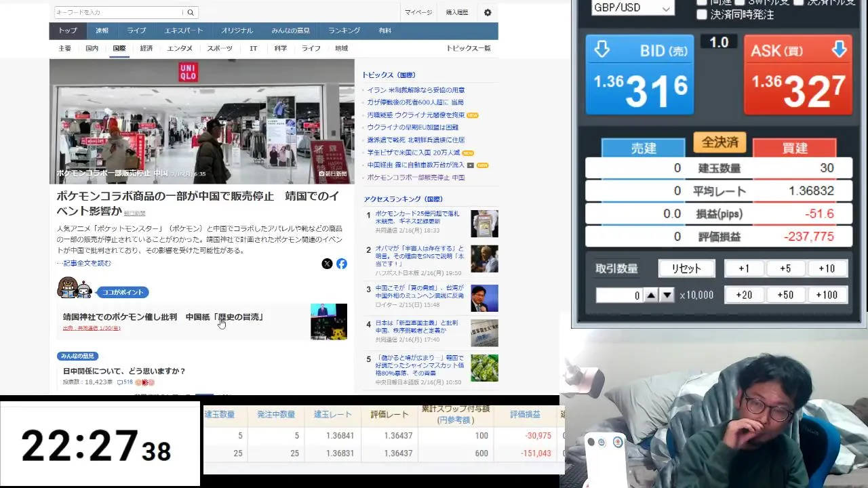
Task: Open the 地域 news category
Action: [341, 49]
